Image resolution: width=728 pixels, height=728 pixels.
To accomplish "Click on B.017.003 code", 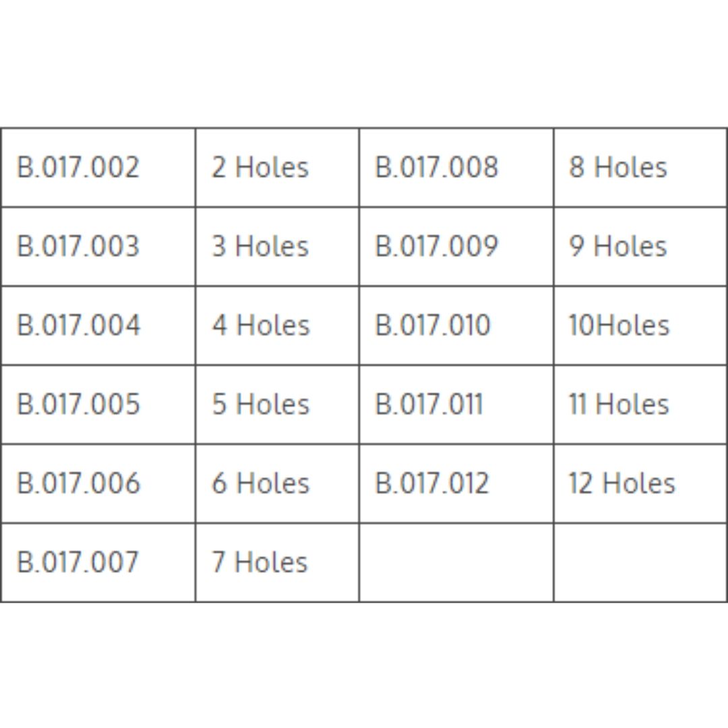I will pos(78,246).
